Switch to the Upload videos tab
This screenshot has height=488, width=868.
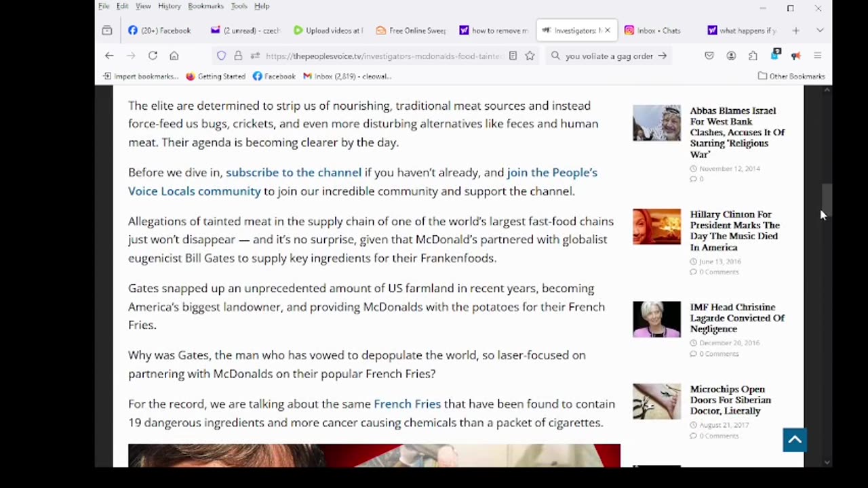pyautogui.click(x=328, y=30)
